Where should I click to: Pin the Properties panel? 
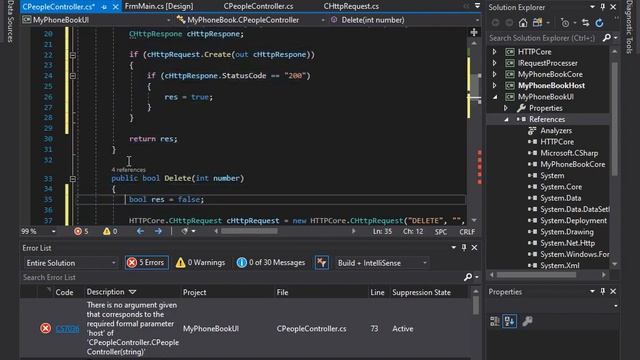[x=603, y=291]
